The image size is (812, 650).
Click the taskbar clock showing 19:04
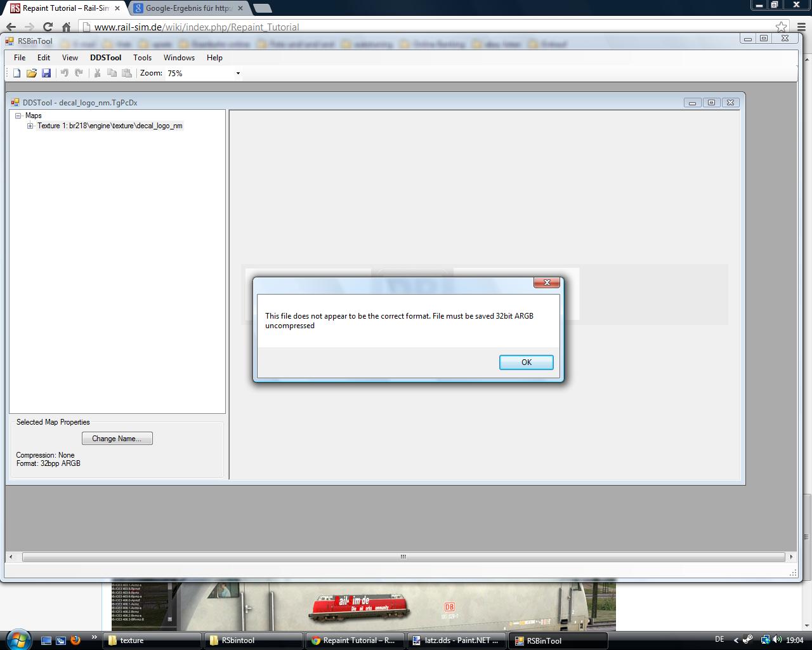[795, 640]
